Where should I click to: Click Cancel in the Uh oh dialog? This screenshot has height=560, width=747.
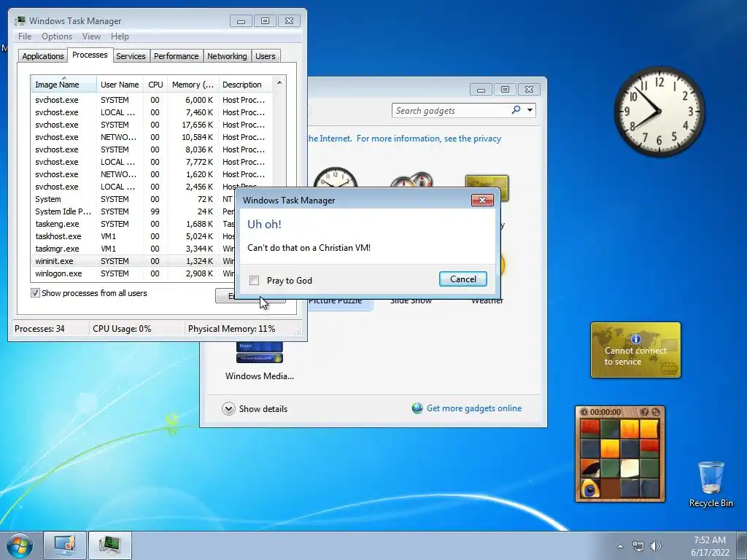tap(462, 279)
